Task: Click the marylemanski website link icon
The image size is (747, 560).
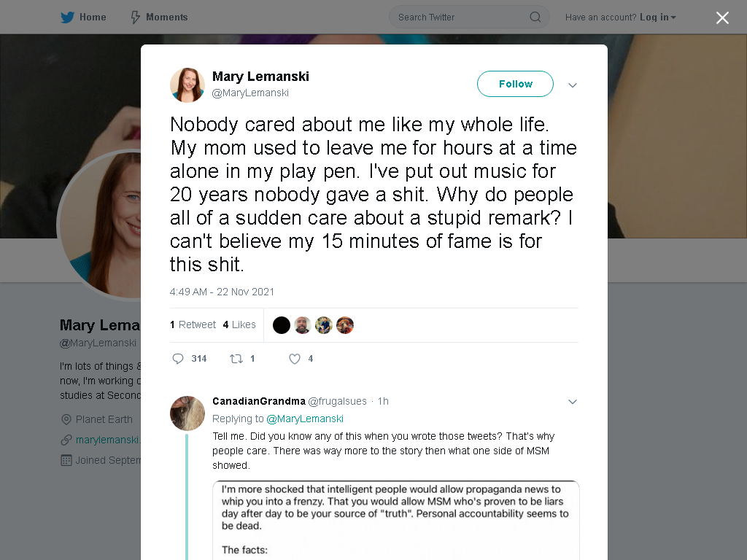Action: (x=66, y=440)
